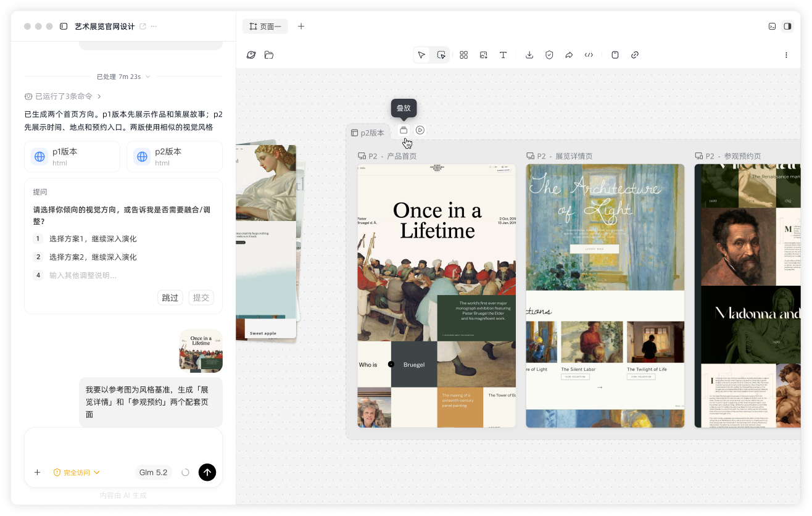Viewport: 812px width, 516px height.
Task: Select the Text tool
Action: coord(503,55)
